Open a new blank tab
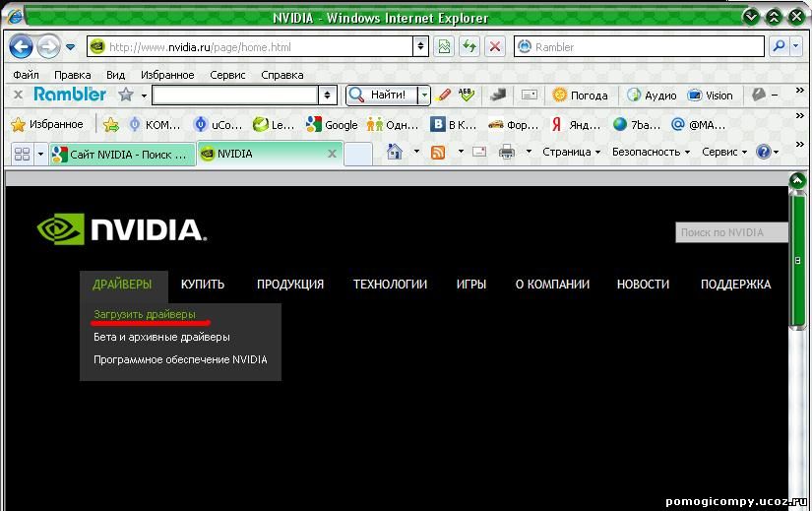This screenshot has width=812, height=511. point(358,154)
